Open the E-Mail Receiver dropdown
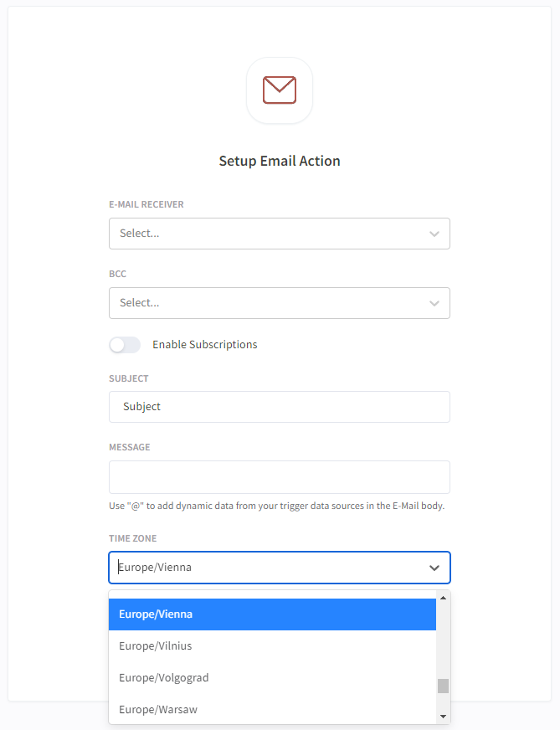Screen dimensions: 560x730 [280, 234]
